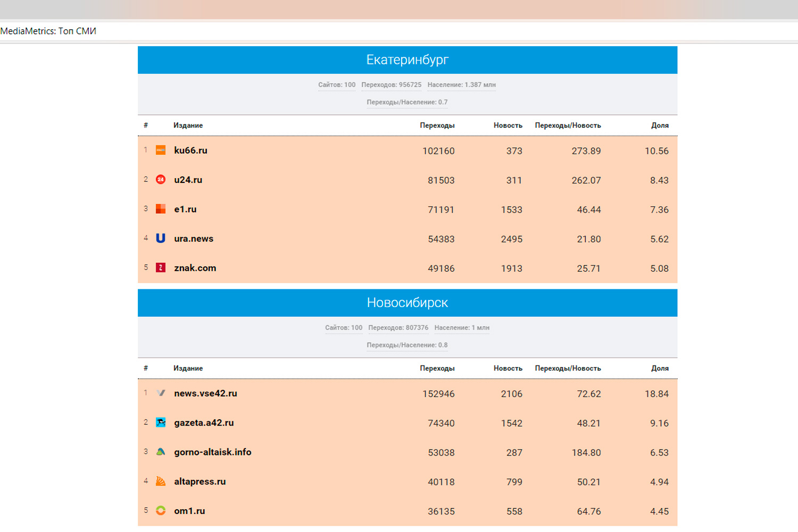798x532 pixels.
Task: Open the altapress.ru link
Action: (x=199, y=481)
